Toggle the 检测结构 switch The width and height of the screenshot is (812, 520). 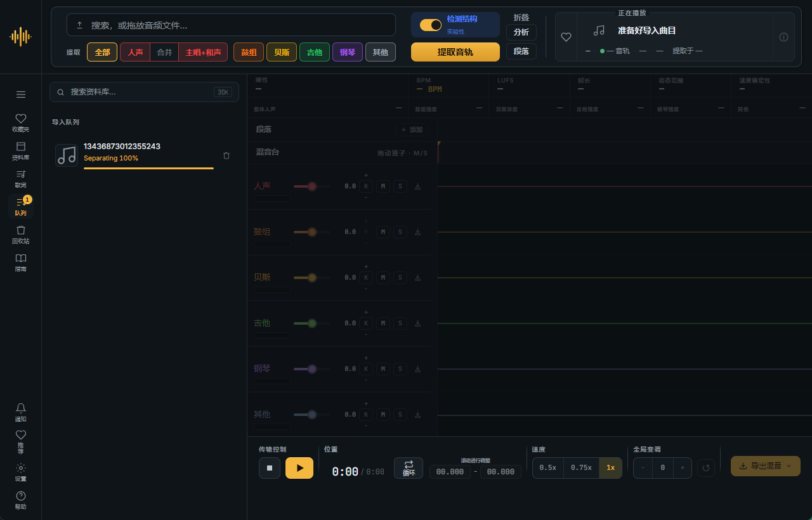click(x=431, y=25)
